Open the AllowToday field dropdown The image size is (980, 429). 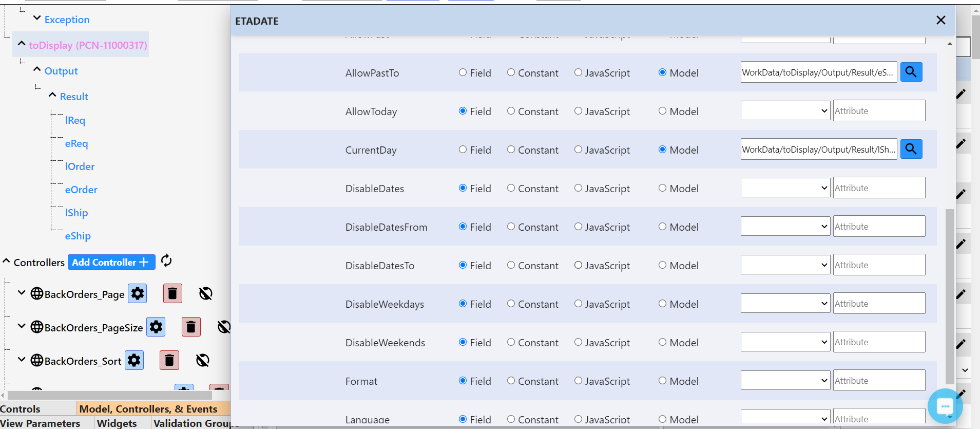tap(785, 110)
